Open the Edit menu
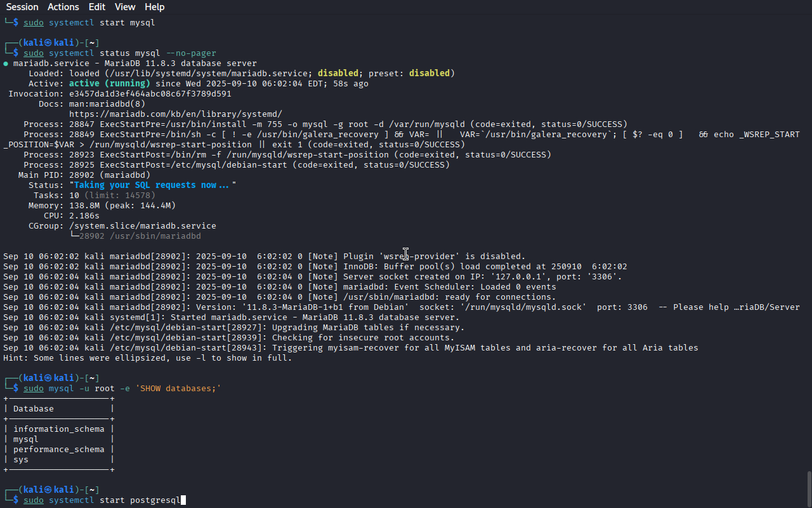This screenshot has width=812, height=508. [97, 7]
